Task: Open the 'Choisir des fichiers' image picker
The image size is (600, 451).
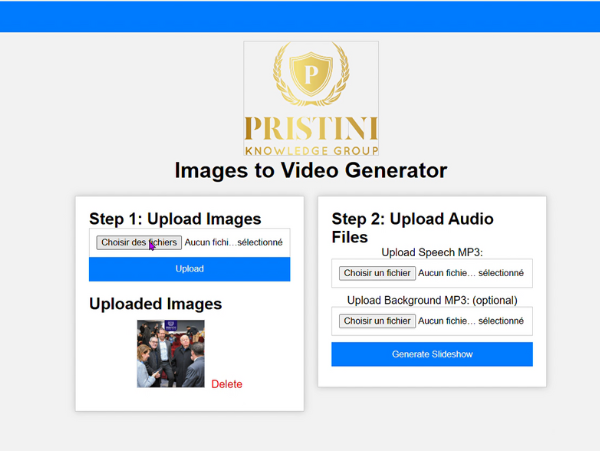Action: click(x=139, y=243)
